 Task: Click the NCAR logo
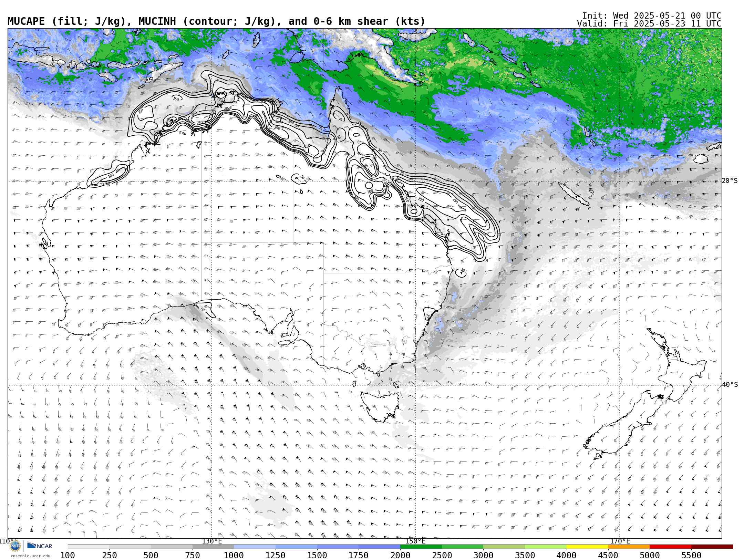pos(40,546)
